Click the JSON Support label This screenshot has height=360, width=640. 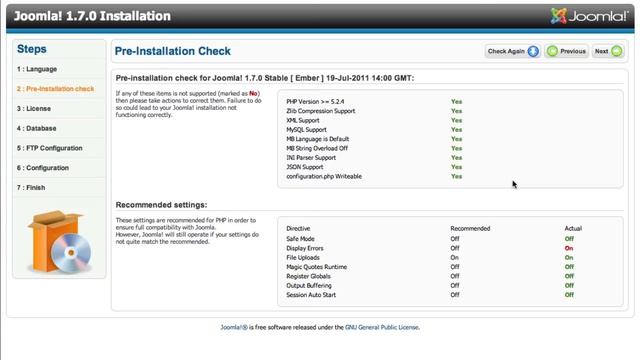pos(305,167)
